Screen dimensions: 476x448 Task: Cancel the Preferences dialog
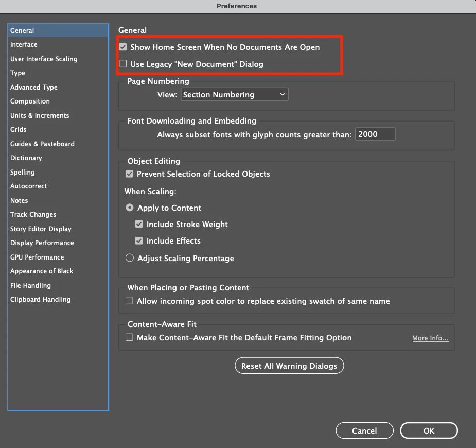(364, 430)
